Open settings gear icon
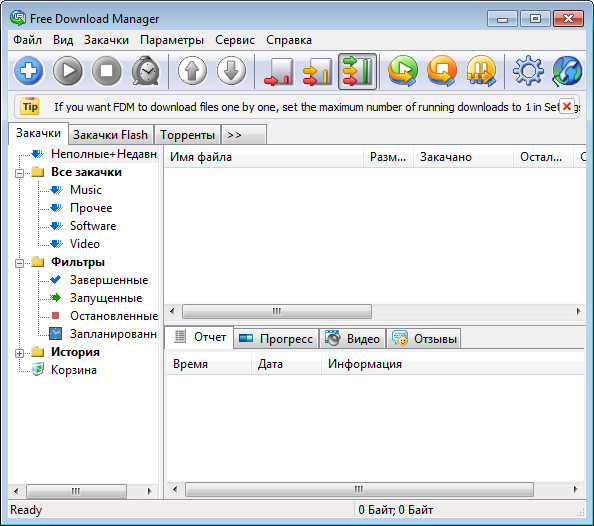This screenshot has height=526, width=594. pos(528,71)
